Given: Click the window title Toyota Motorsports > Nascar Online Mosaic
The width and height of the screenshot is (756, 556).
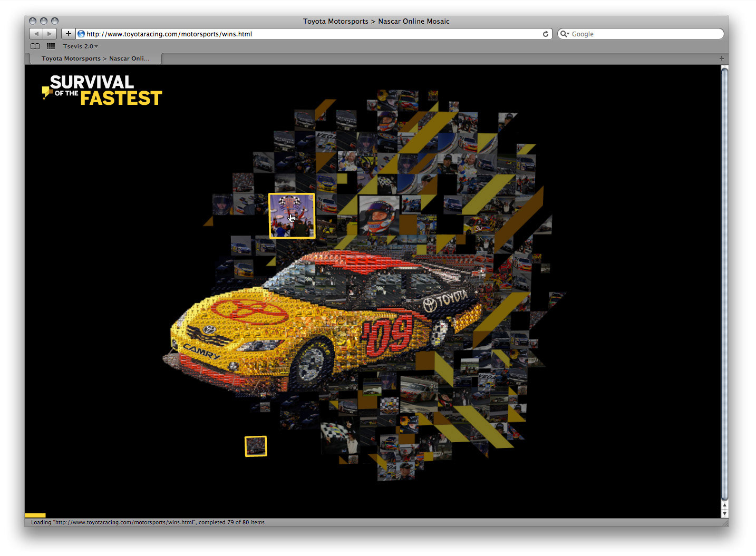Looking at the screenshot, I should coord(376,21).
